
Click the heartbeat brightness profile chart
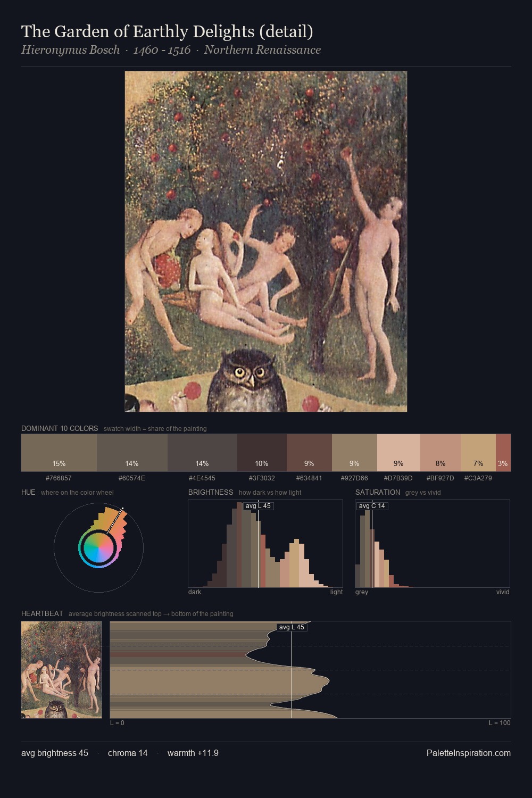coord(310,670)
